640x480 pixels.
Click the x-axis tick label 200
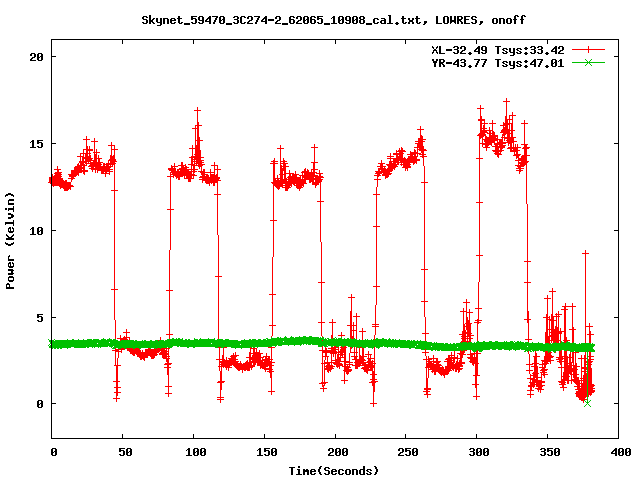click(x=338, y=452)
